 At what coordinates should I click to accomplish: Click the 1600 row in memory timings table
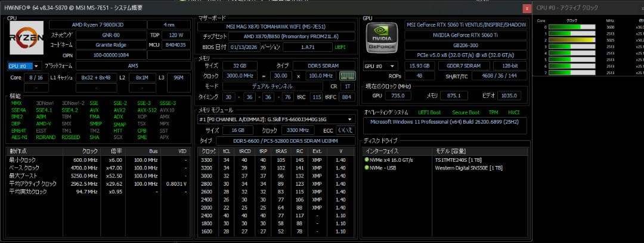(276, 232)
